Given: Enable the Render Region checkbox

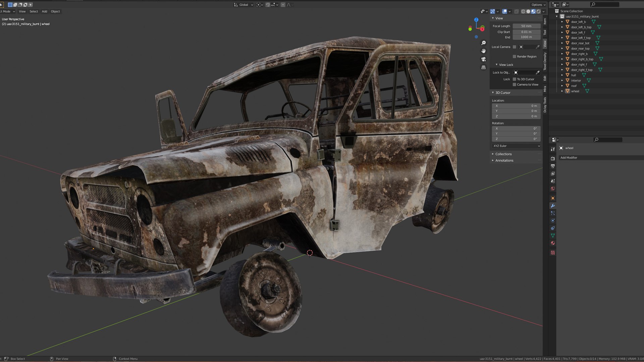Looking at the screenshot, I should point(515,57).
